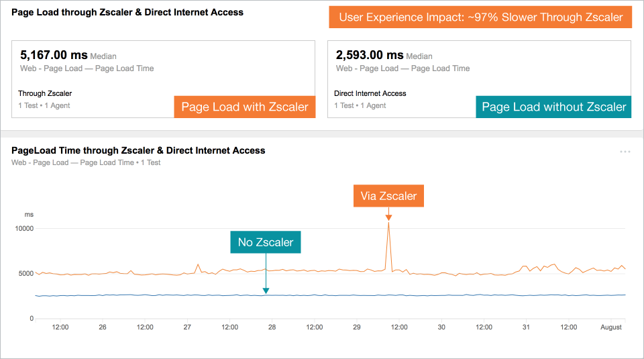Viewport: 644px width, 359px height.
Task: Click the 2,593.00 ms median value
Action: tap(370, 55)
